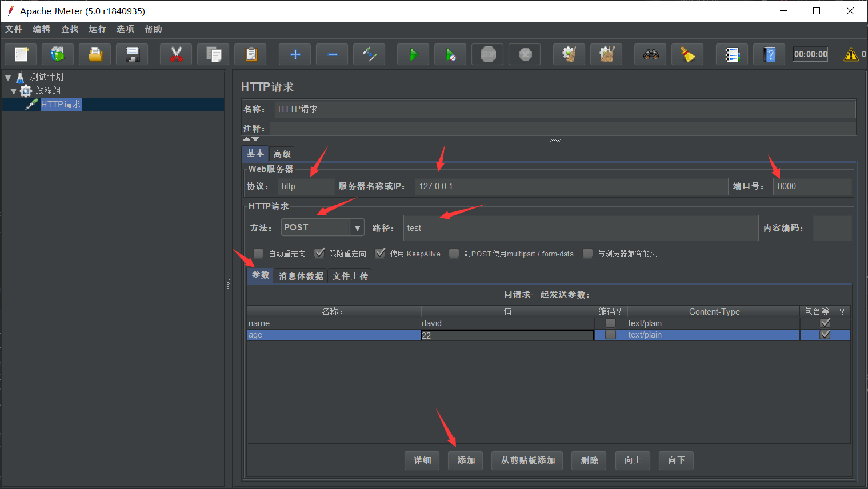Click the Open file toolbar icon
Screen dimensions: 868x489
point(95,54)
